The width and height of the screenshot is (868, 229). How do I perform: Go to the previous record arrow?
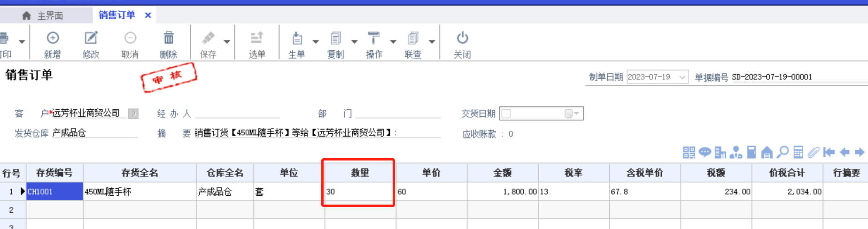(845, 153)
